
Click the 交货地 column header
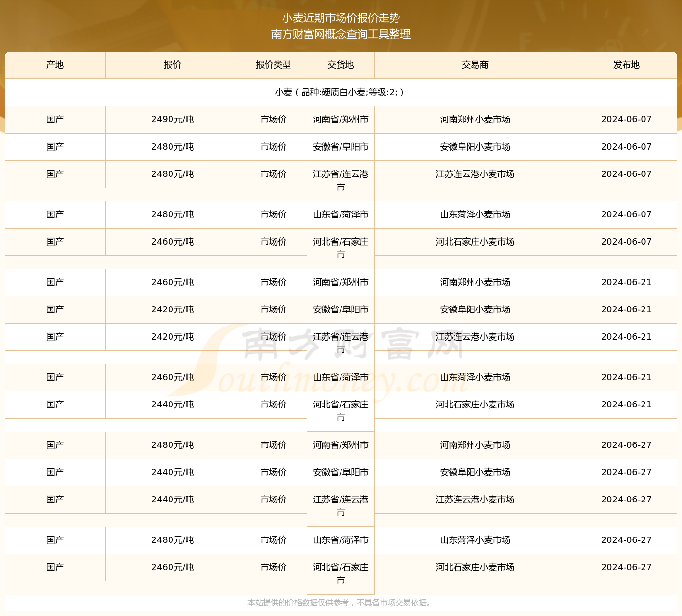[x=341, y=65]
